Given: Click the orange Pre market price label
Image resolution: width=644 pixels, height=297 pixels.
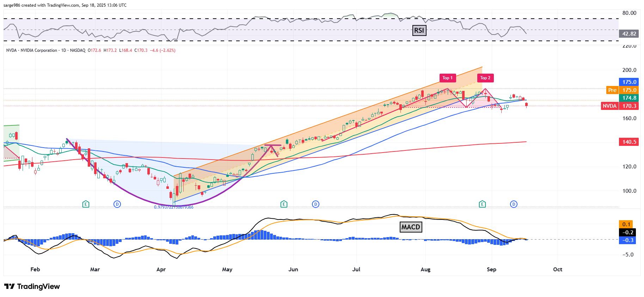Looking at the screenshot, I should pyautogui.click(x=612, y=90).
